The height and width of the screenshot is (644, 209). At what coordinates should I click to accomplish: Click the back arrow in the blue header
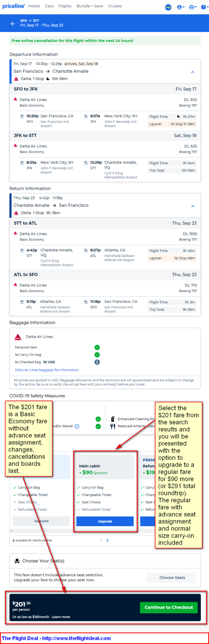point(13,23)
